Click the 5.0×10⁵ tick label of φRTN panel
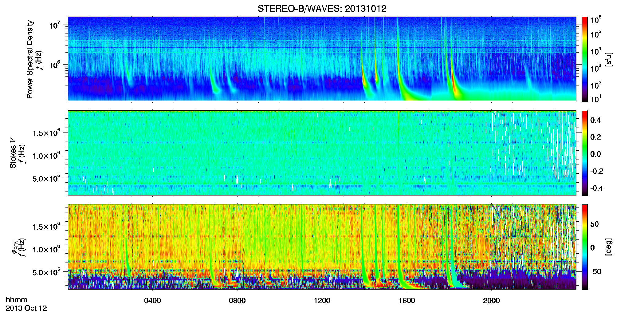The image size is (644, 332). (x=46, y=272)
